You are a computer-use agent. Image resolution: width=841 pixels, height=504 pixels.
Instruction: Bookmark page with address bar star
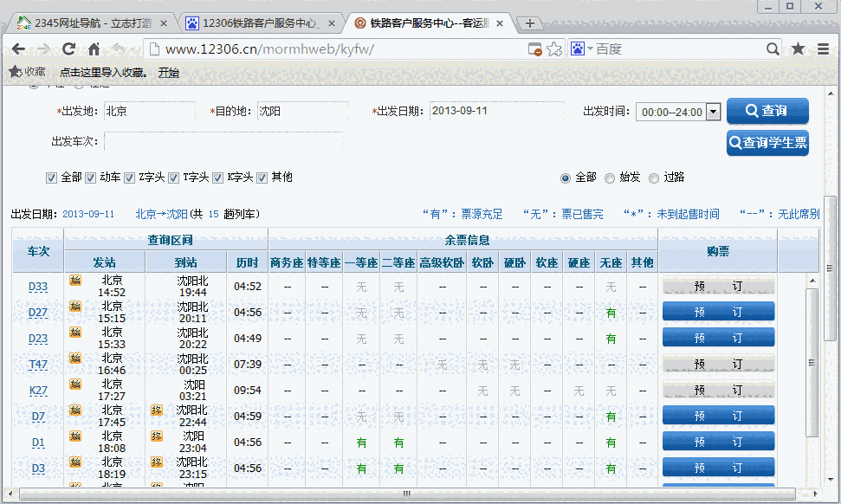coord(554,49)
